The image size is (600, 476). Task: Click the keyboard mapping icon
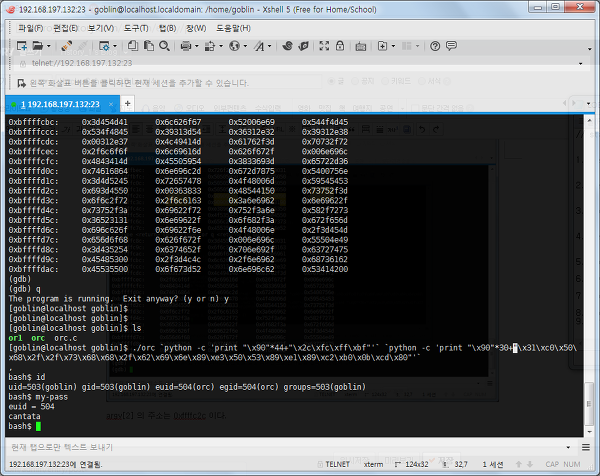[360, 47]
